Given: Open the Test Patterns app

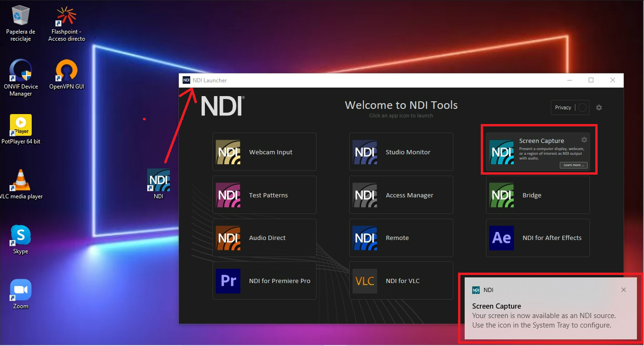Looking at the screenshot, I should click(264, 195).
